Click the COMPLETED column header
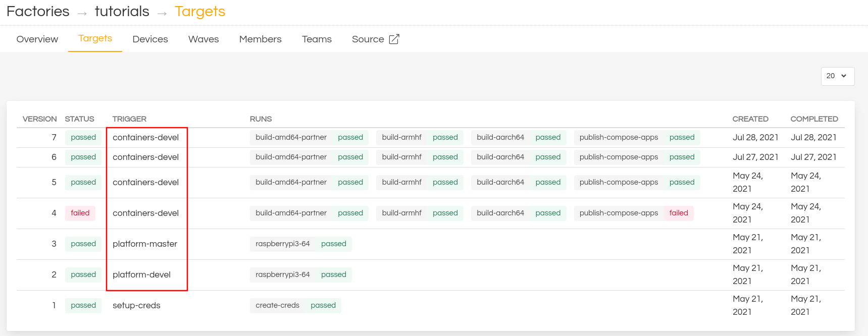 tap(814, 119)
